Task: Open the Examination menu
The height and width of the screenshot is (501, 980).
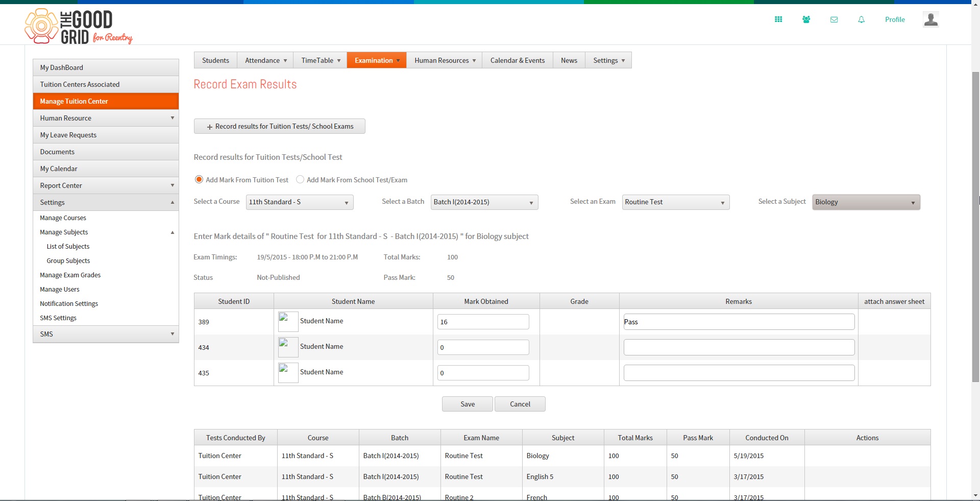Action: click(377, 60)
